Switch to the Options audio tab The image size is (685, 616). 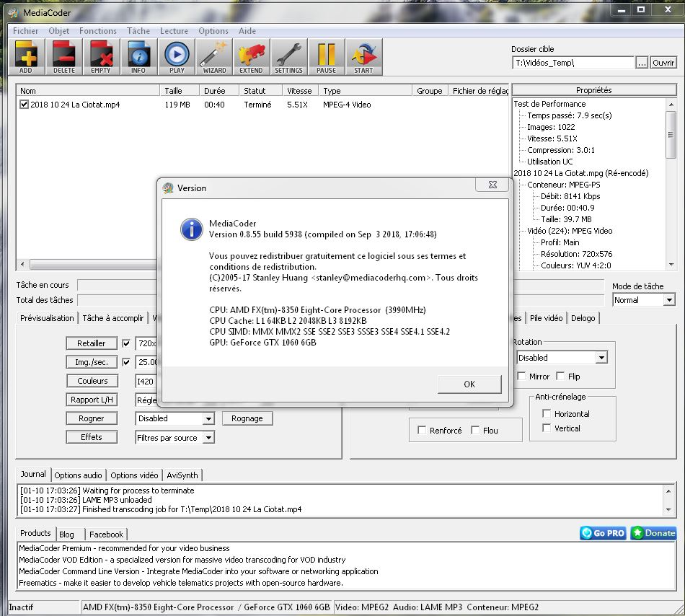point(78,475)
